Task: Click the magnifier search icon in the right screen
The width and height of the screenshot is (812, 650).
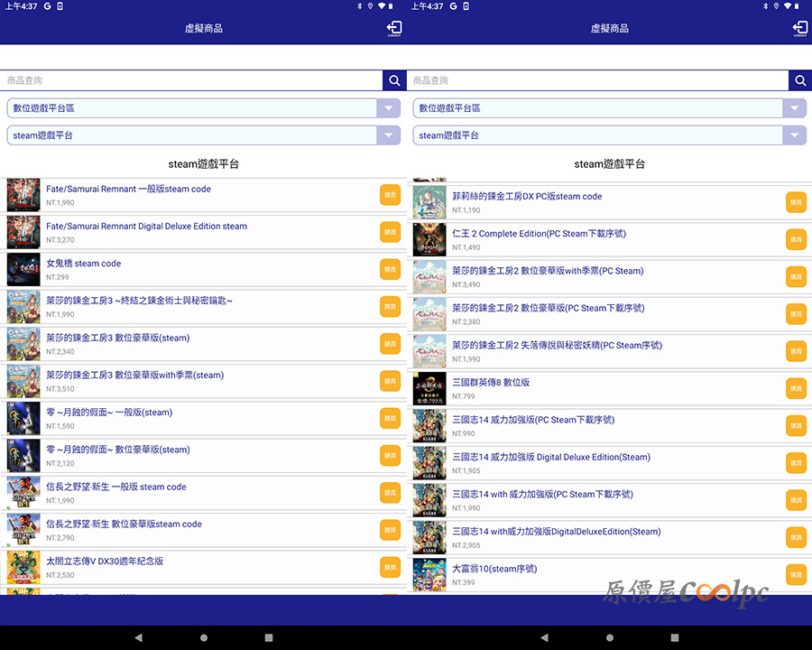Action: coord(799,80)
